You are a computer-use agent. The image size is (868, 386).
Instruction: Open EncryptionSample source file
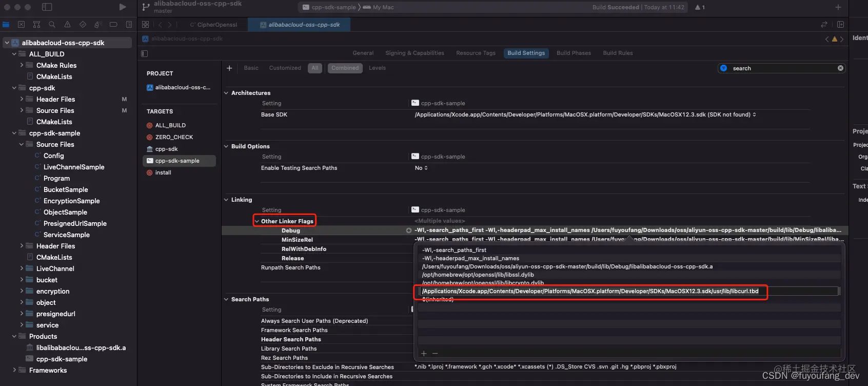tap(71, 201)
